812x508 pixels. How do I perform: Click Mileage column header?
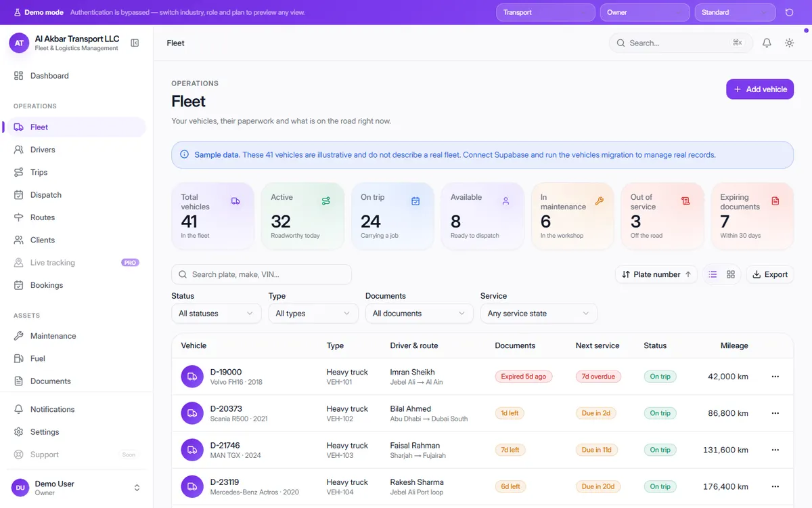pyautogui.click(x=734, y=345)
